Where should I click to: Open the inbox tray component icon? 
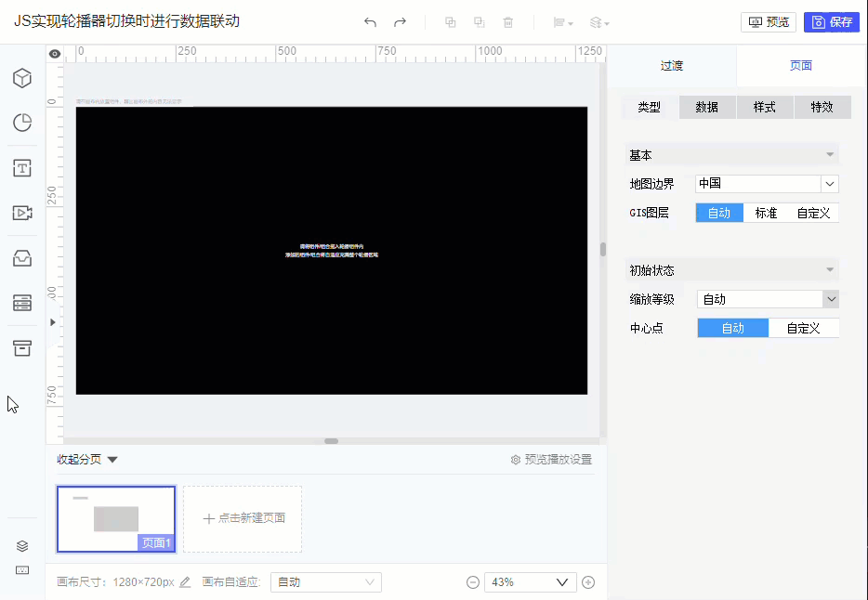[x=22, y=258]
